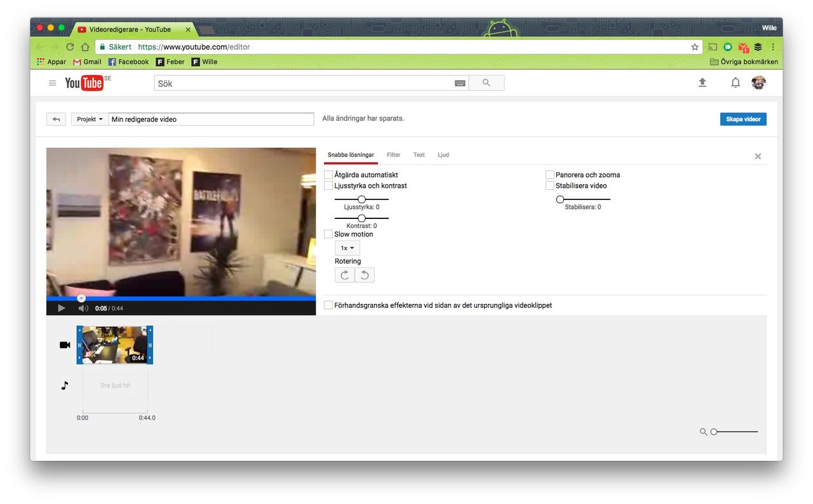Image resolution: width=813 pixels, height=504 pixels.
Task: Click the Cast icon in the Chrome toolbar
Action: click(x=712, y=46)
